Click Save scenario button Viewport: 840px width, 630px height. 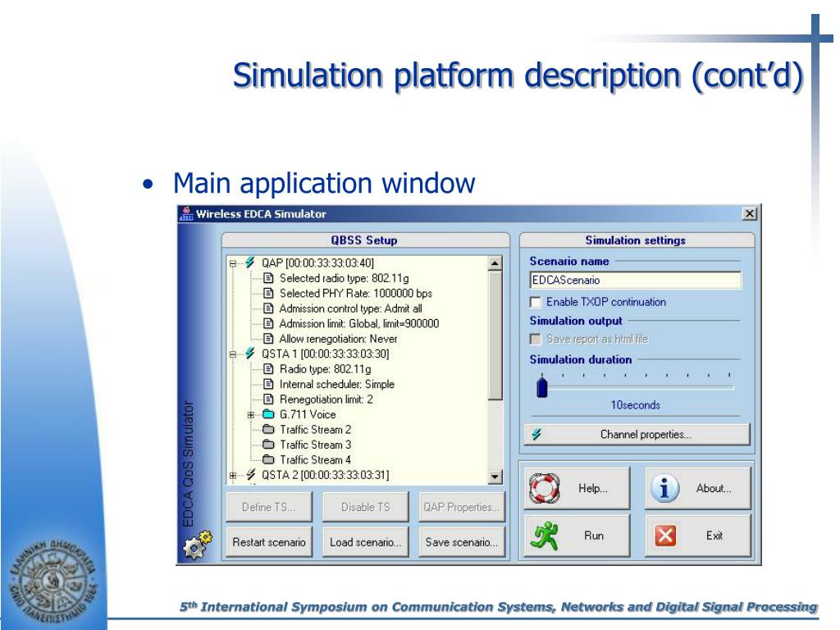[x=462, y=542]
